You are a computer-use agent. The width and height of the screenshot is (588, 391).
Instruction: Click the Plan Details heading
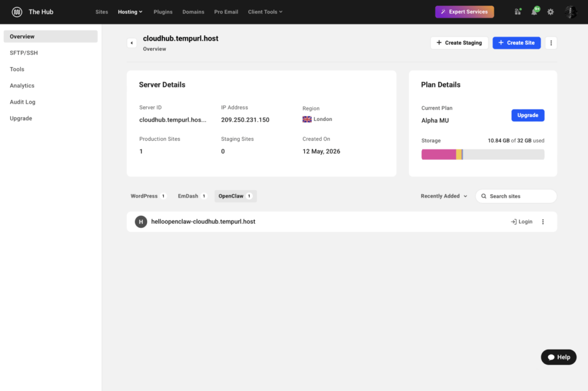tap(441, 85)
